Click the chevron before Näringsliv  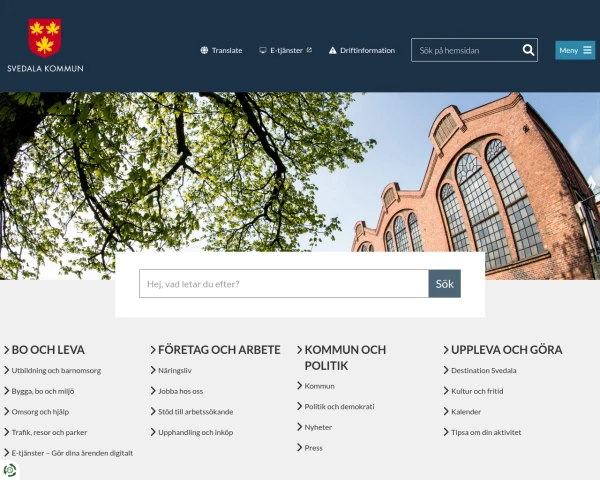click(153, 370)
